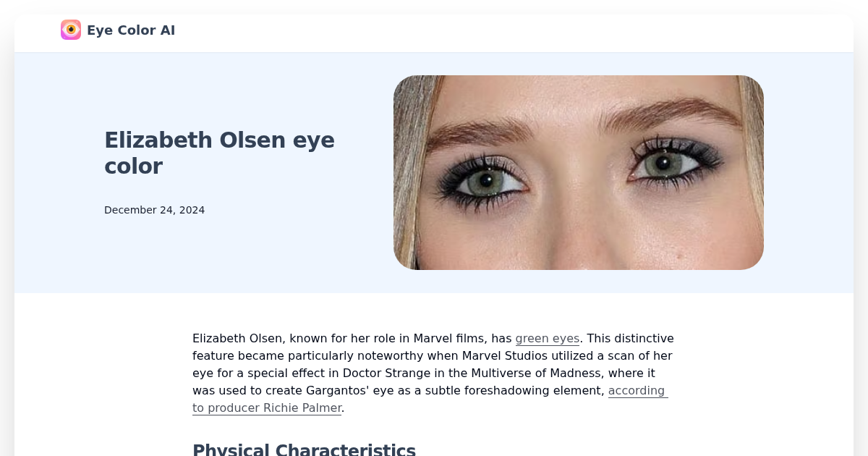Click the close-up eye photo

[x=579, y=172]
